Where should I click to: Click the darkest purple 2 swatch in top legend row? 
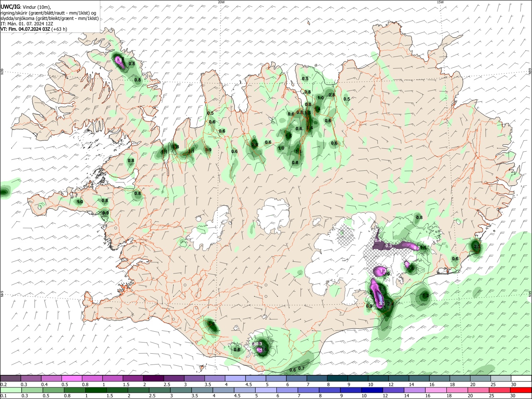coord(153,378)
